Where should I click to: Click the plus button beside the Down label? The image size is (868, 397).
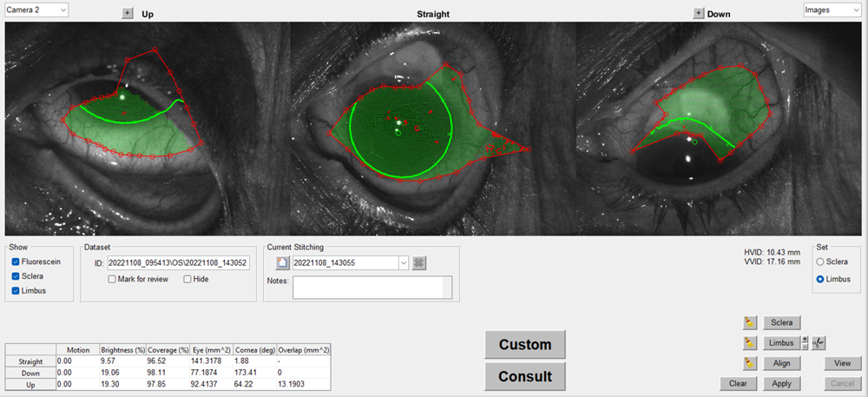point(699,14)
